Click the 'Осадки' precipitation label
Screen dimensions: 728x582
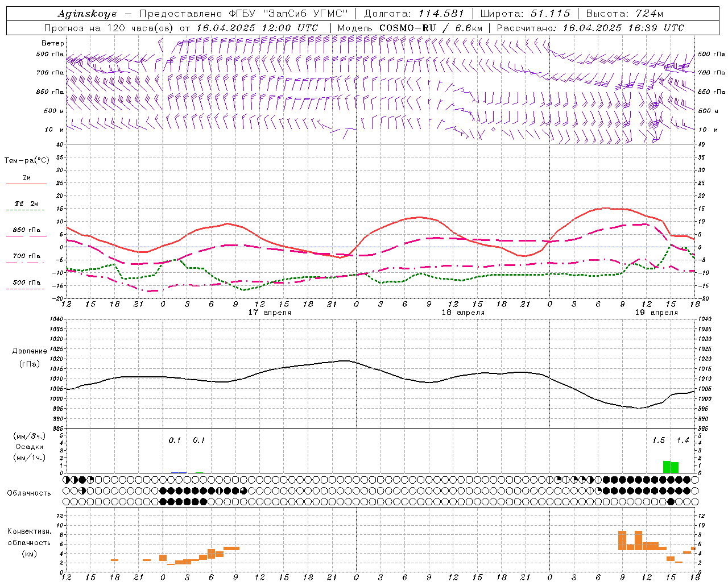point(30,447)
